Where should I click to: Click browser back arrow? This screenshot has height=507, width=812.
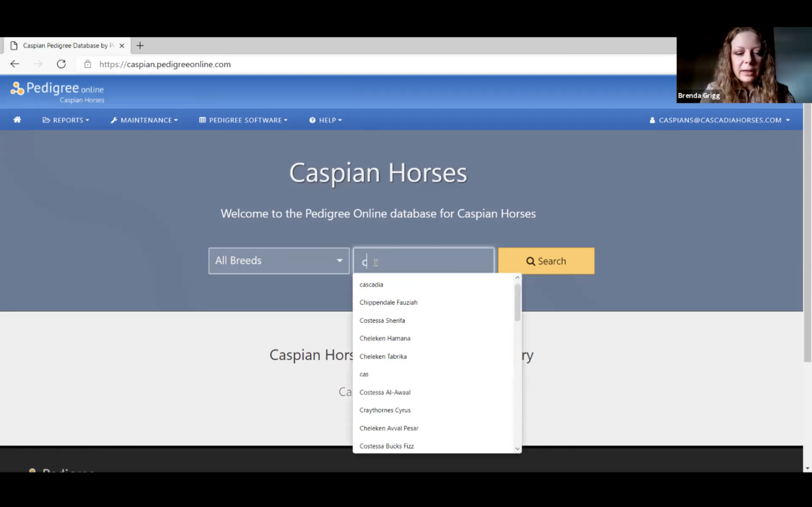pos(15,64)
